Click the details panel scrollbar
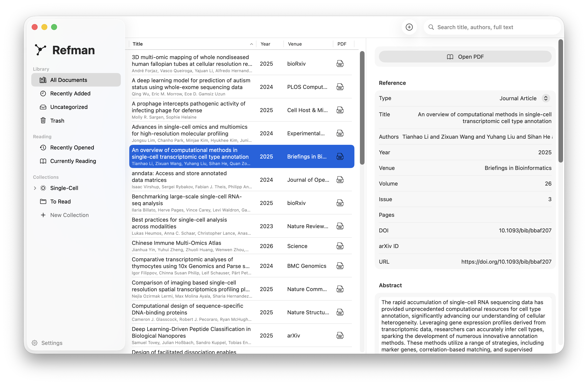Viewport: 588px width, 385px height. (x=560, y=101)
